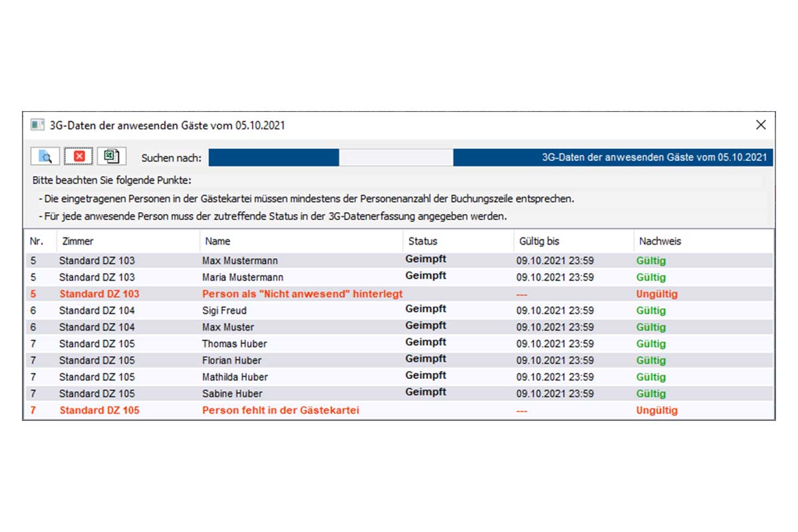Click the print preview magnifier icon
The image size is (798, 532).
click(45, 157)
